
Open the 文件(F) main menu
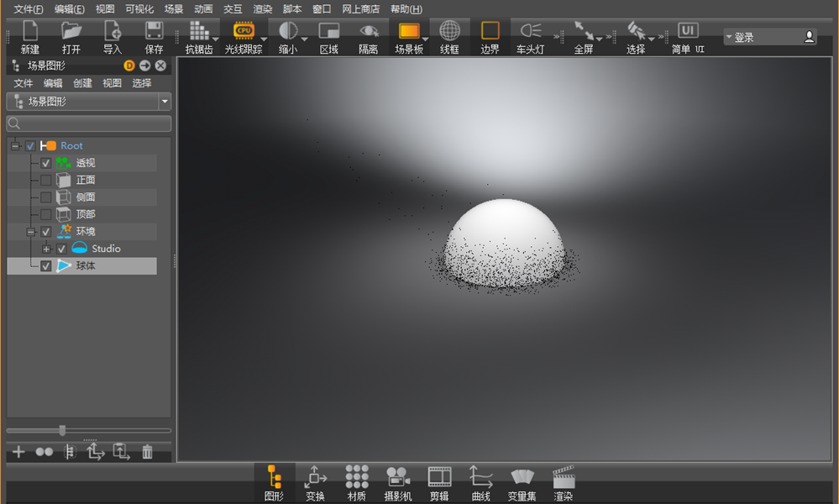pyautogui.click(x=28, y=9)
